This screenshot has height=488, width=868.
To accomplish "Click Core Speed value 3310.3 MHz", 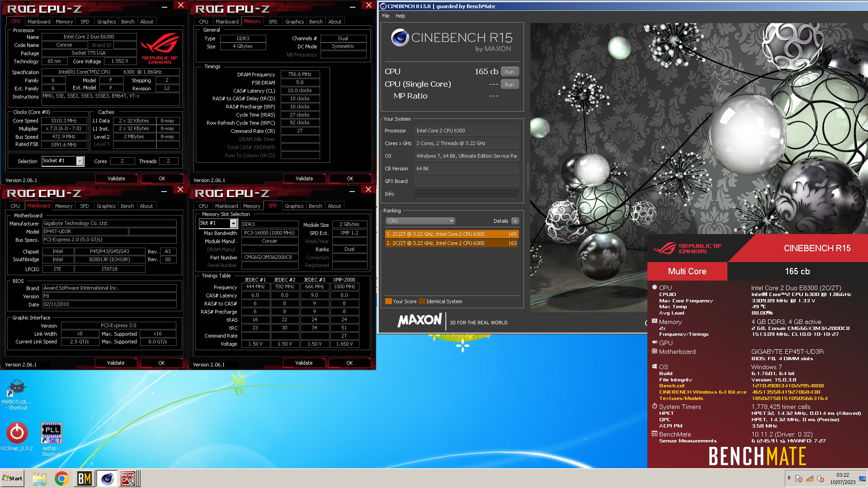I will [64, 121].
